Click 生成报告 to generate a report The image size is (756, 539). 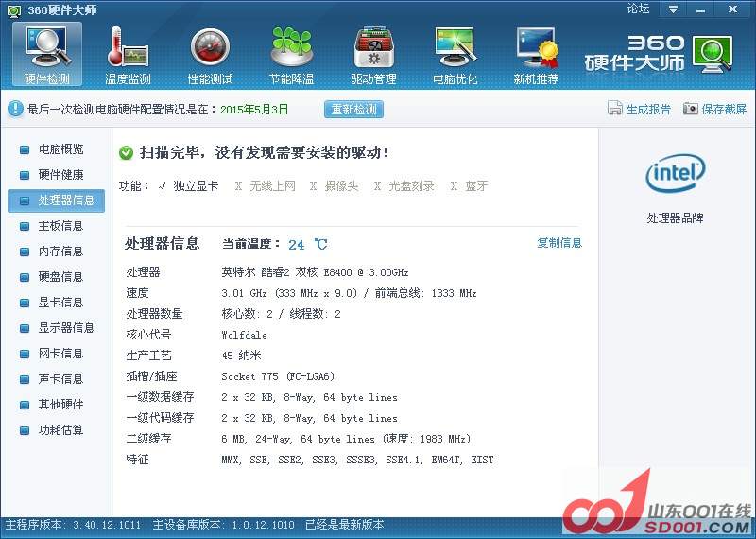point(648,109)
